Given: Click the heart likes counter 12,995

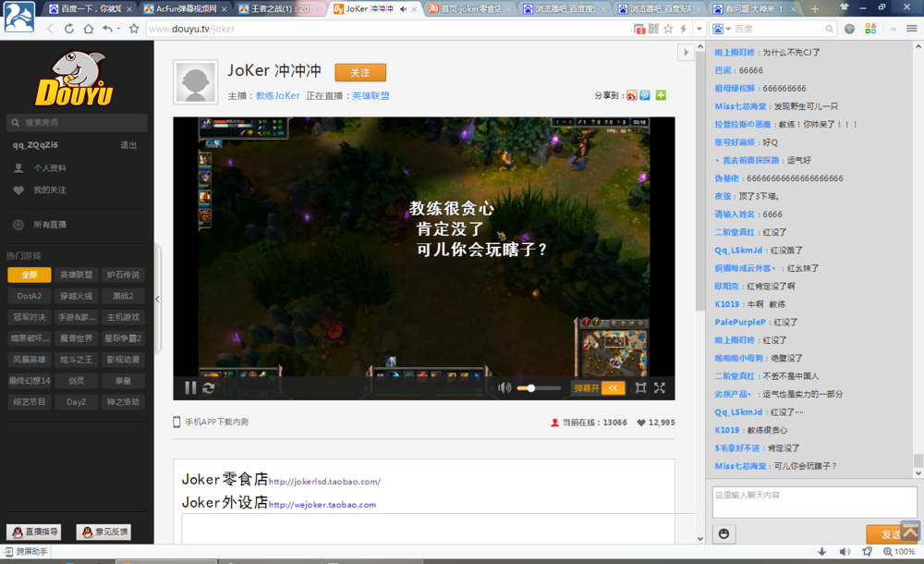Looking at the screenshot, I should [656, 423].
